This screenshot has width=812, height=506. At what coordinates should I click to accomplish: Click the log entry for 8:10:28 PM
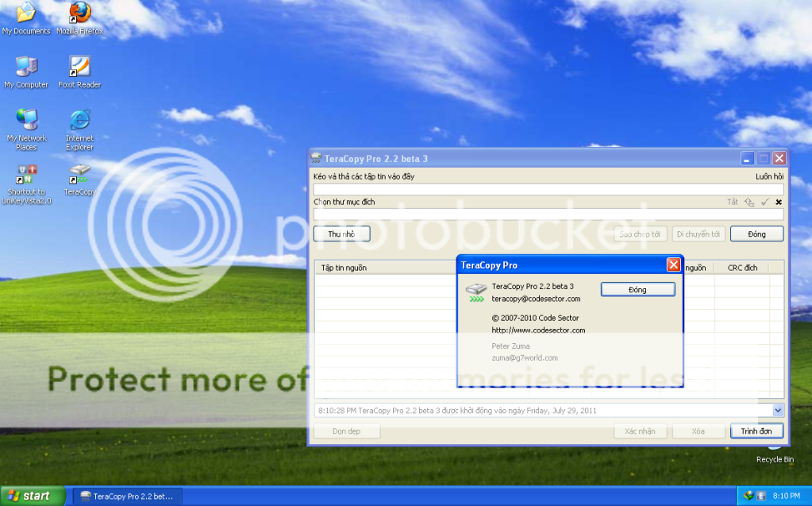[x=457, y=410]
